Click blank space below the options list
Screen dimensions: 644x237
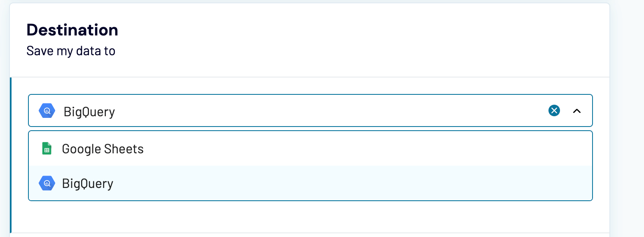pos(309,216)
